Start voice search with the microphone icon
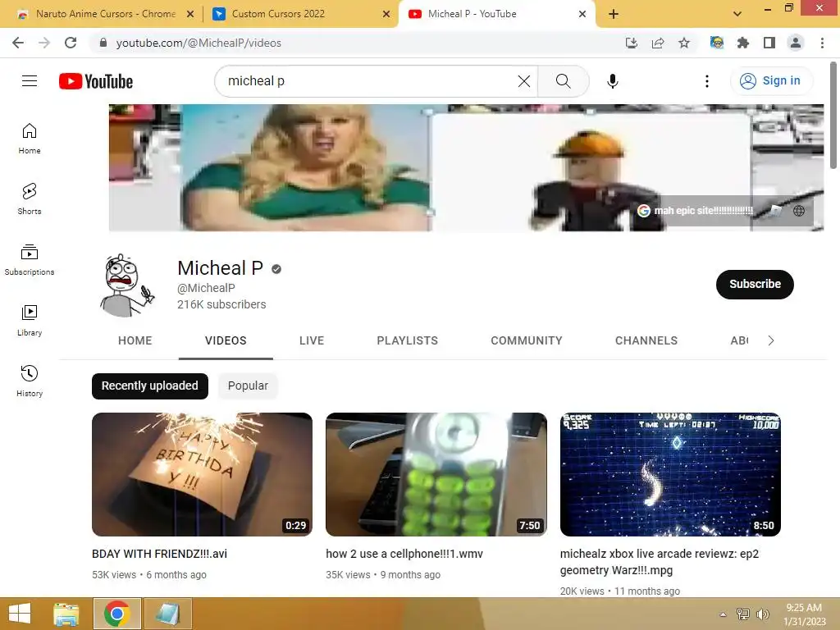Screen dimensions: 840x630 click(x=612, y=81)
